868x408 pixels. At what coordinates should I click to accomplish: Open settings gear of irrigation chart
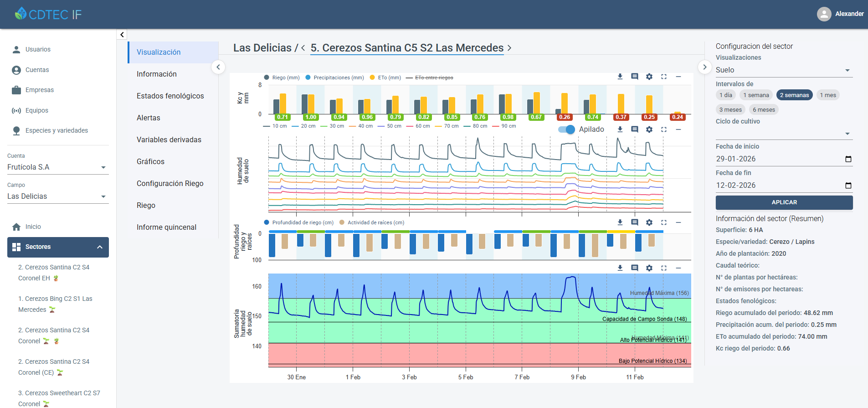click(649, 77)
